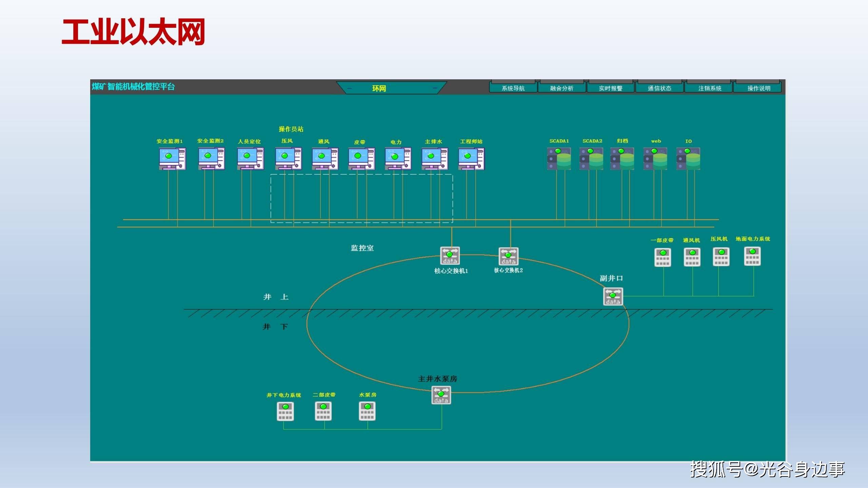The height and width of the screenshot is (488, 868).
Task: Click the 副井口 ring switch icon
Action: 613,297
